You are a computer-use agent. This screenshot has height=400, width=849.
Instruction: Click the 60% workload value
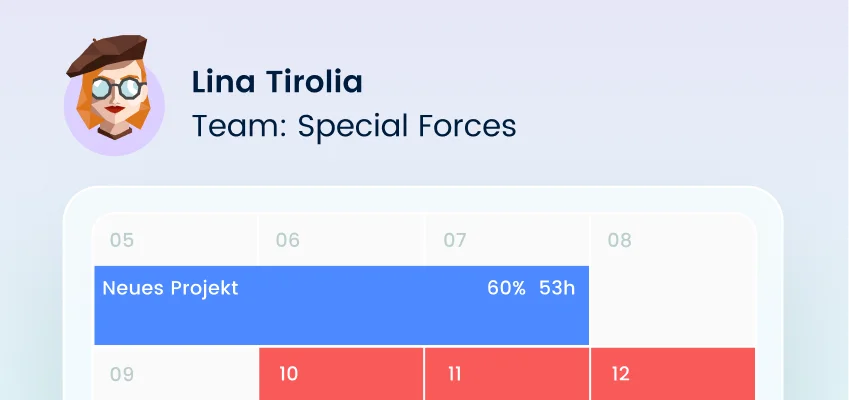coord(506,288)
